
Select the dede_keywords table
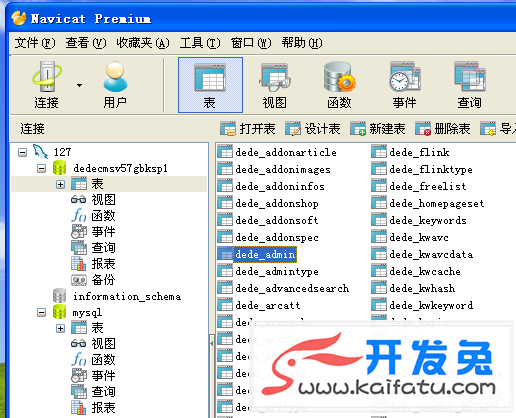click(x=419, y=220)
